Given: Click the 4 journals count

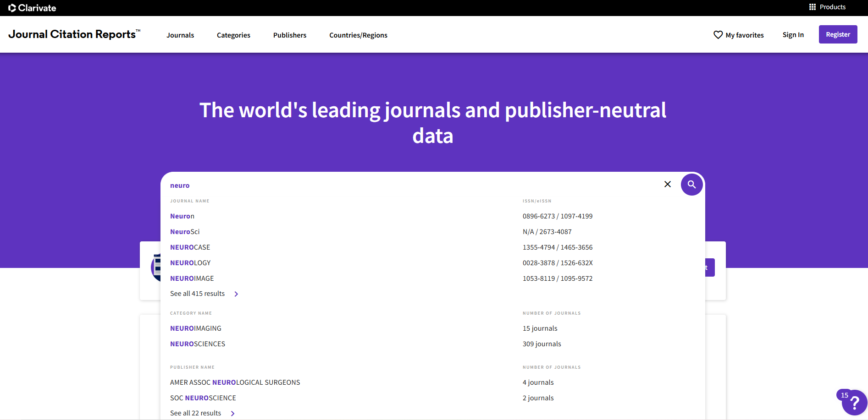Looking at the screenshot, I should pos(538,382).
